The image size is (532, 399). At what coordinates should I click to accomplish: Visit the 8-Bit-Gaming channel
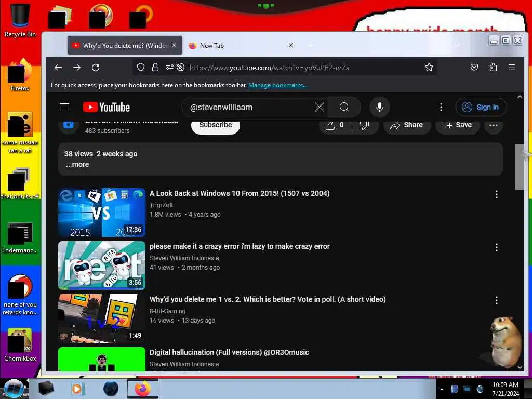pos(168,311)
